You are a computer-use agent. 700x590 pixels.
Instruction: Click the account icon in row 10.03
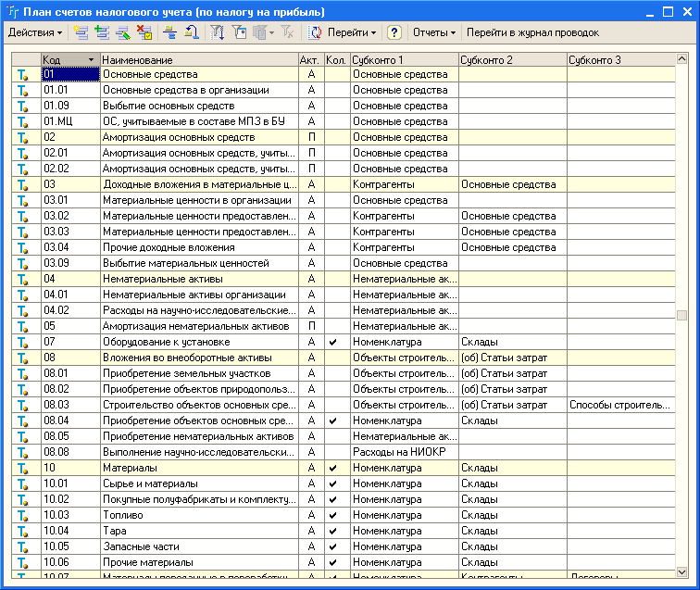tap(22, 515)
